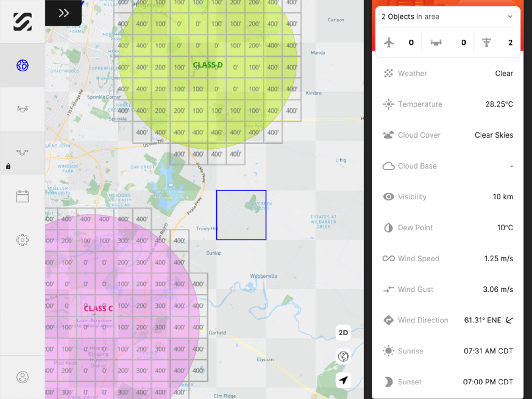Viewport: 532px width, 399px height.
Task: Click the Littig map label
Action: [341, 160]
